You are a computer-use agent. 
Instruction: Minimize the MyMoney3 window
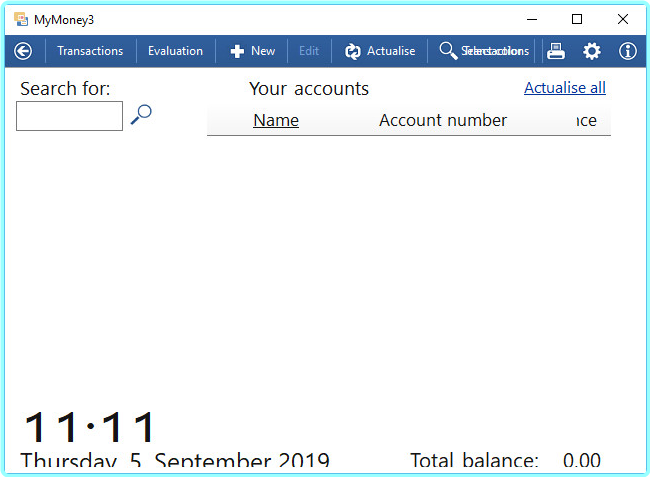click(x=531, y=19)
